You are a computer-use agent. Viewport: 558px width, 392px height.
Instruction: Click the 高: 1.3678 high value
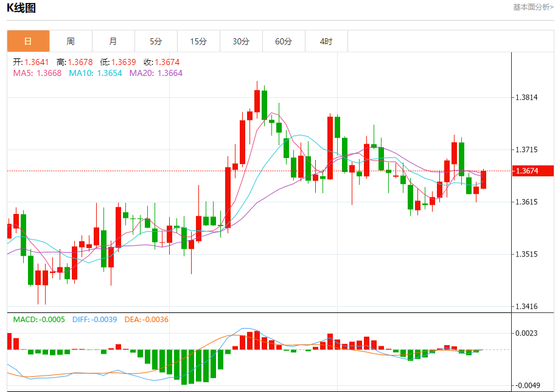click(75, 62)
